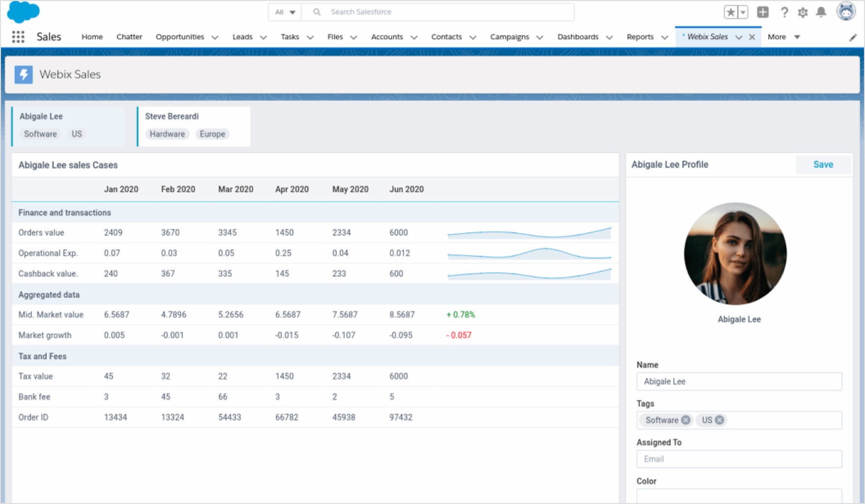The height and width of the screenshot is (504, 865).
Task: Close the Webix Sales tab
Action: coord(752,37)
